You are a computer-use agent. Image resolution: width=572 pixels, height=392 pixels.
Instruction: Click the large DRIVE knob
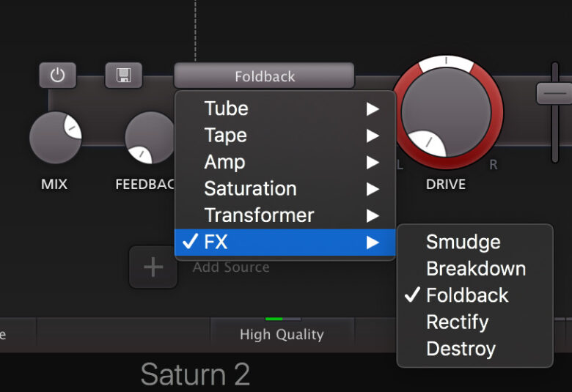click(x=446, y=112)
